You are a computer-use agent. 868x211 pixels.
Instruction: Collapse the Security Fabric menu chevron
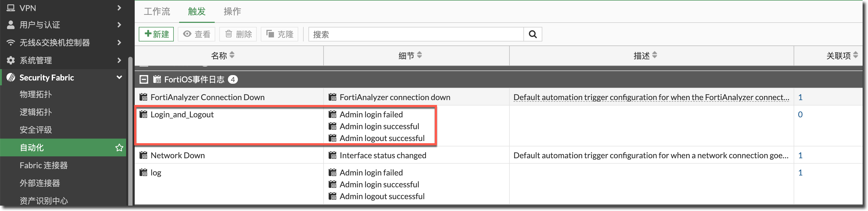pyautogui.click(x=119, y=78)
